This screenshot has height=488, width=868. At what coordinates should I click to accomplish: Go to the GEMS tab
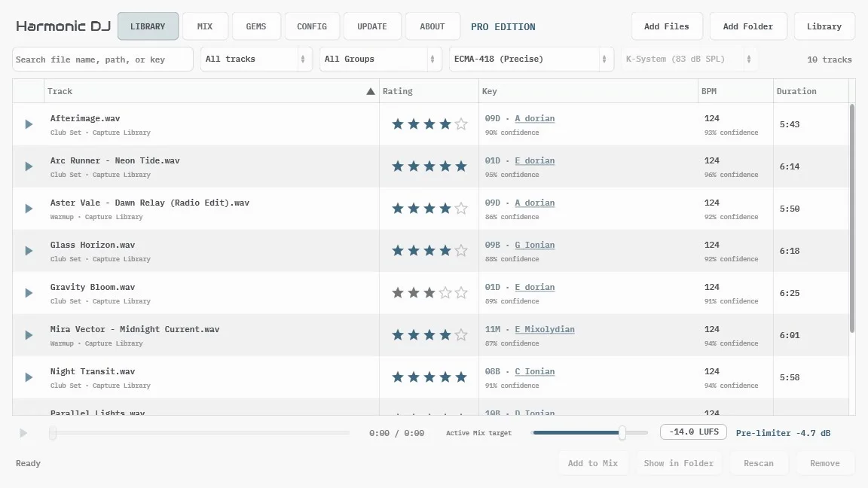pyautogui.click(x=255, y=26)
